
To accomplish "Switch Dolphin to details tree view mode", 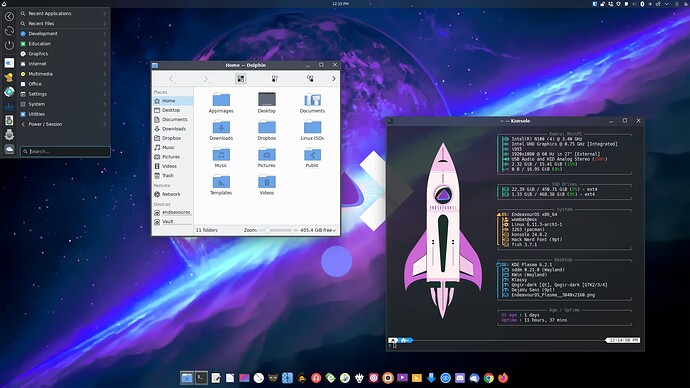I will pyautogui.click(x=310, y=79).
